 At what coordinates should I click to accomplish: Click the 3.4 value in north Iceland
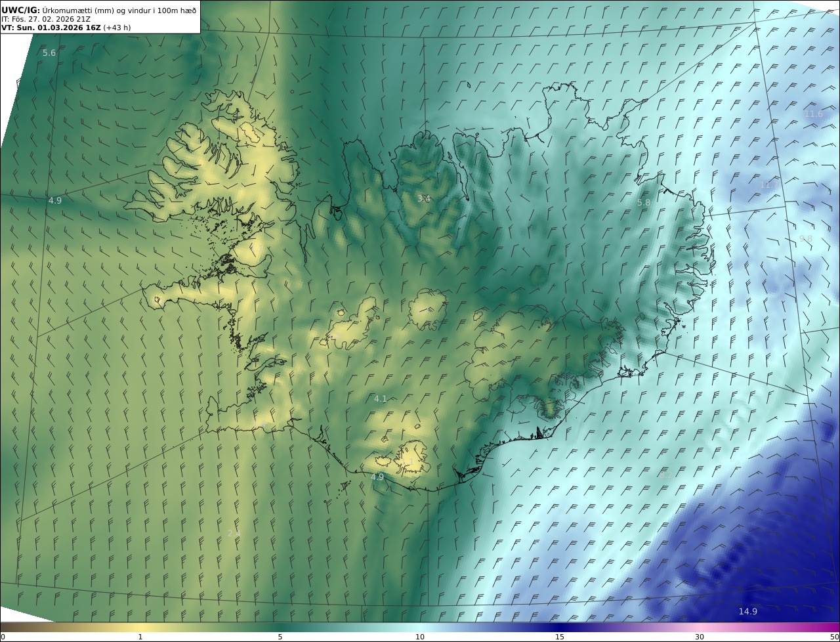point(424,198)
